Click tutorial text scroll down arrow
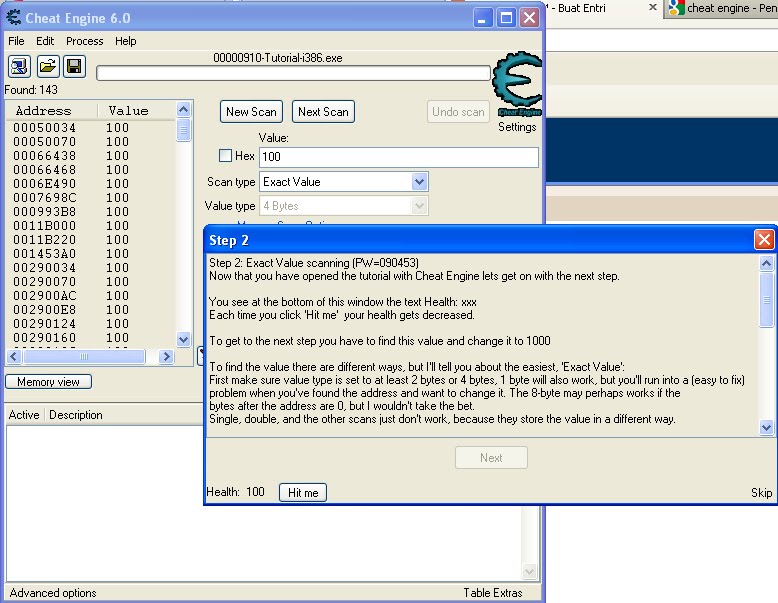The image size is (778, 603). click(766, 427)
